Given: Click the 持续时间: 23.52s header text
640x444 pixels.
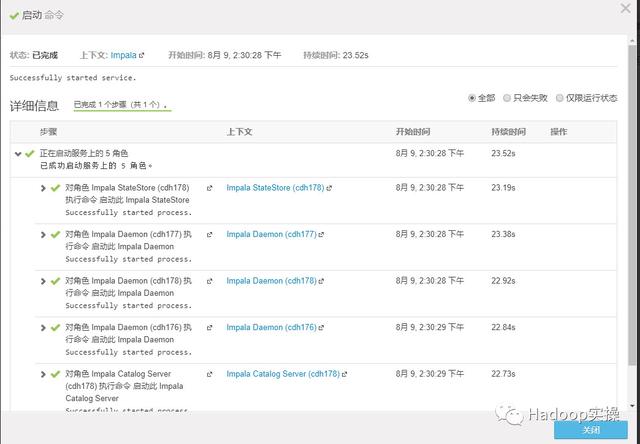Looking at the screenshot, I should coord(336,55).
